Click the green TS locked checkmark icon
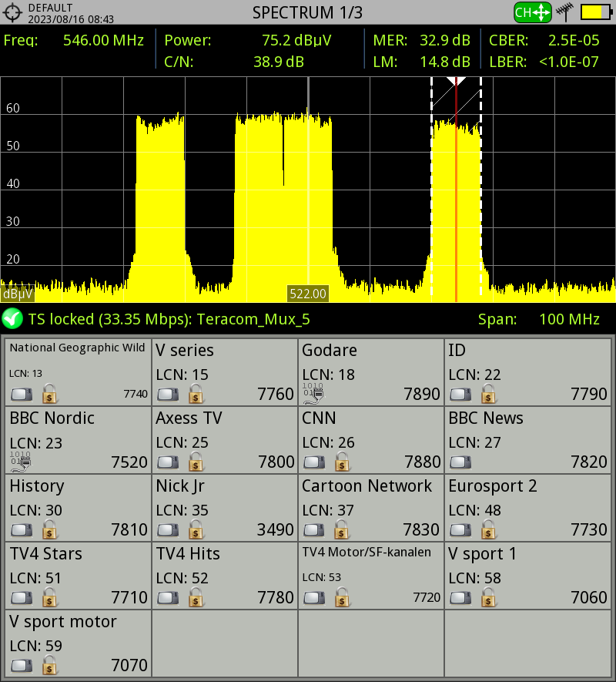This screenshot has height=682, width=616. pyautogui.click(x=12, y=319)
